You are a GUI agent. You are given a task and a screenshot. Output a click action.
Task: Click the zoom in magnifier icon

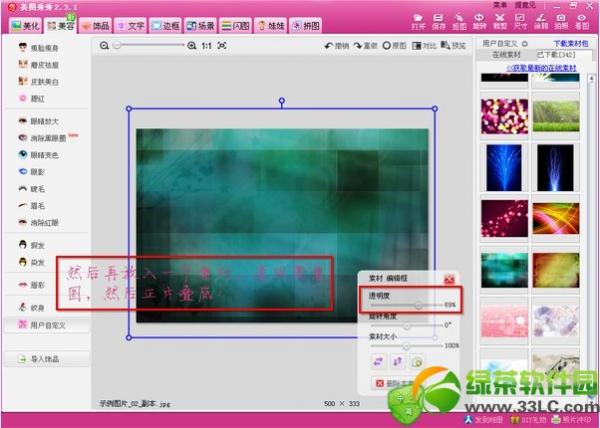click(192, 46)
